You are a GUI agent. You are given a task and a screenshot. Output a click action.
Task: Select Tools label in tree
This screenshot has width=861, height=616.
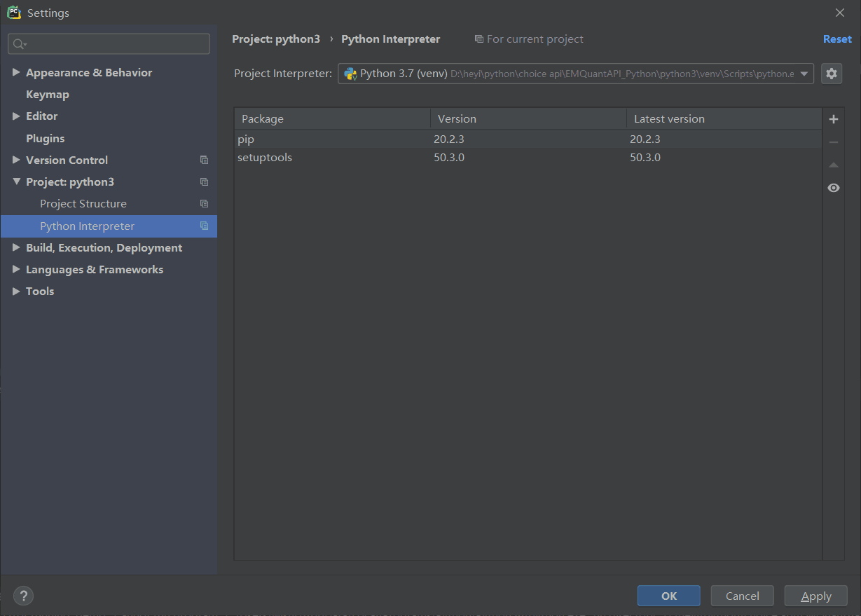[40, 291]
